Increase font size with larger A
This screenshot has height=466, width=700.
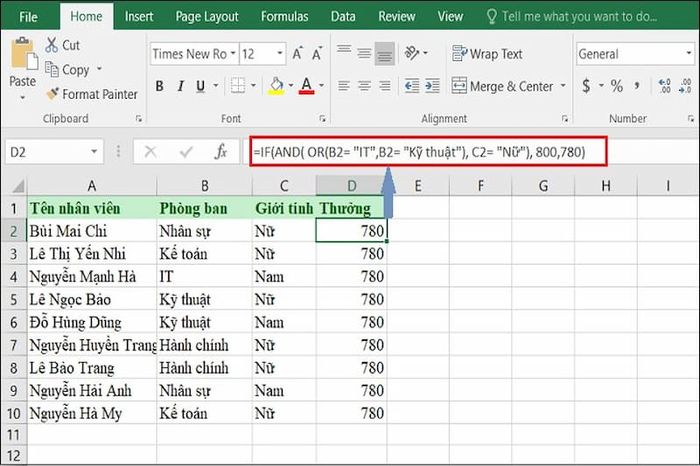[x=297, y=54]
